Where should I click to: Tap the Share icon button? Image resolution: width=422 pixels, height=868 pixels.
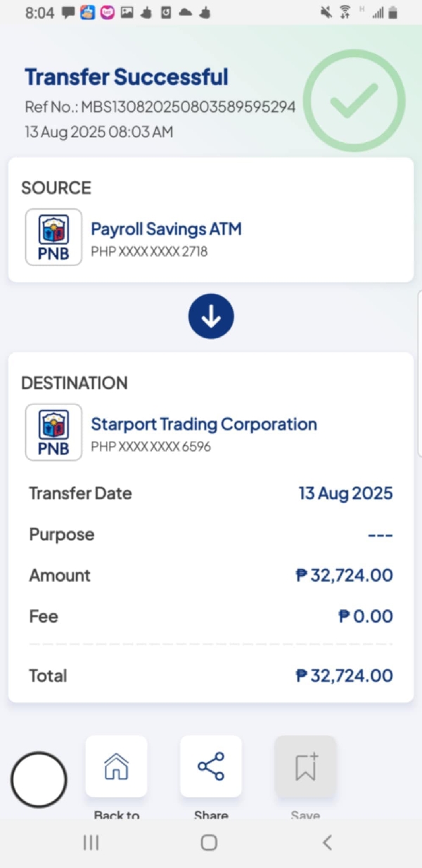211,766
